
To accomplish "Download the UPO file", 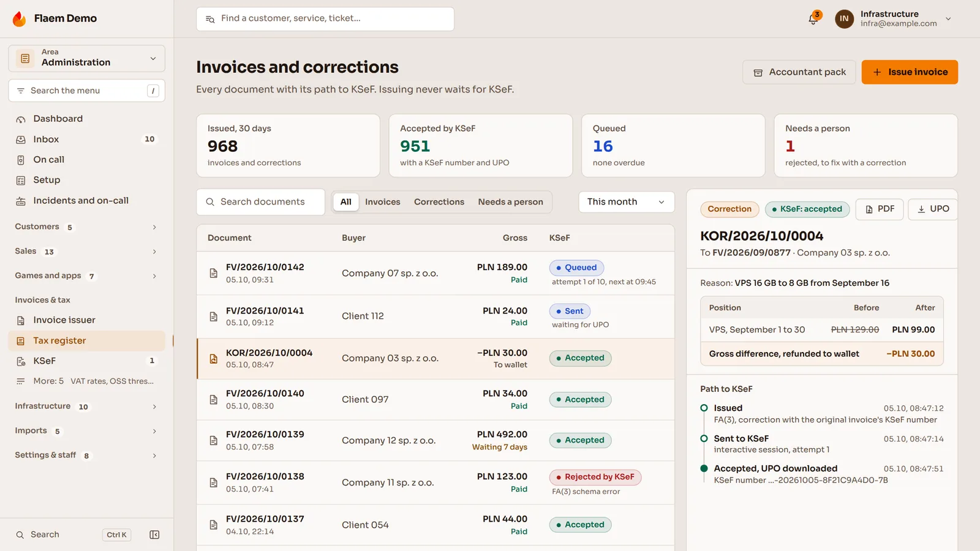I will (x=933, y=209).
